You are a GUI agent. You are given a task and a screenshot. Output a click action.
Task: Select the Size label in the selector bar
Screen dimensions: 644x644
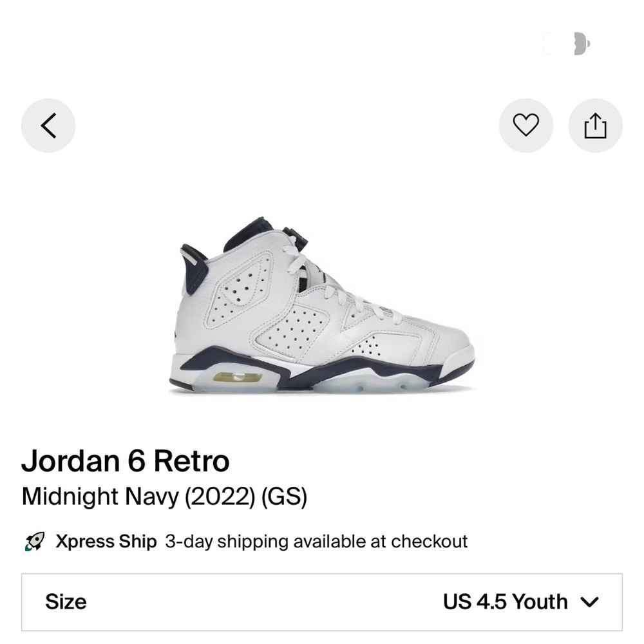coord(66,602)
